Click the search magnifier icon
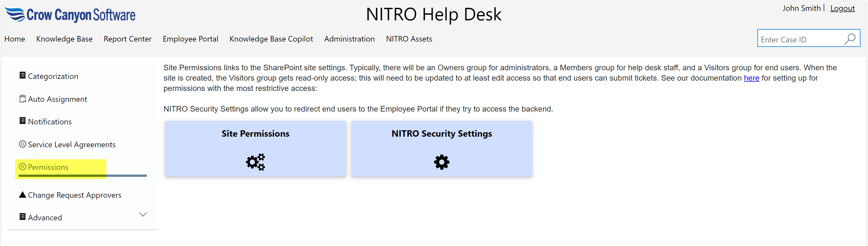This screenshot has height=246, width=868. point(849,39)
